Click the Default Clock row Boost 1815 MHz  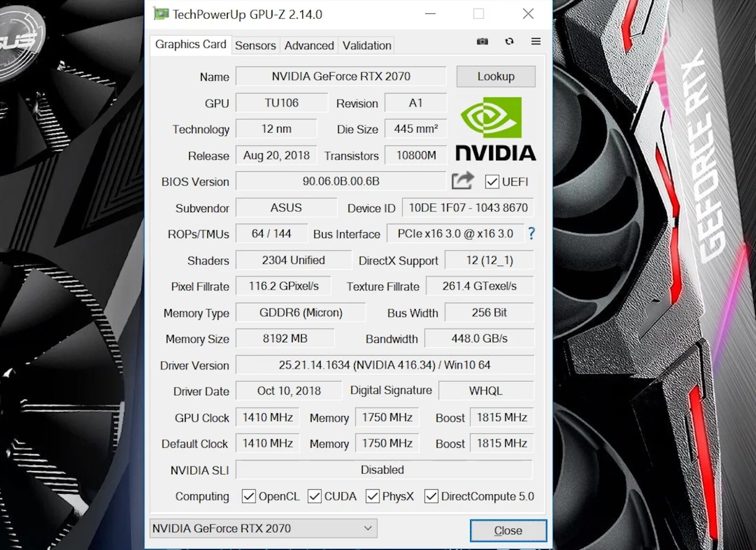coord(502,443)
